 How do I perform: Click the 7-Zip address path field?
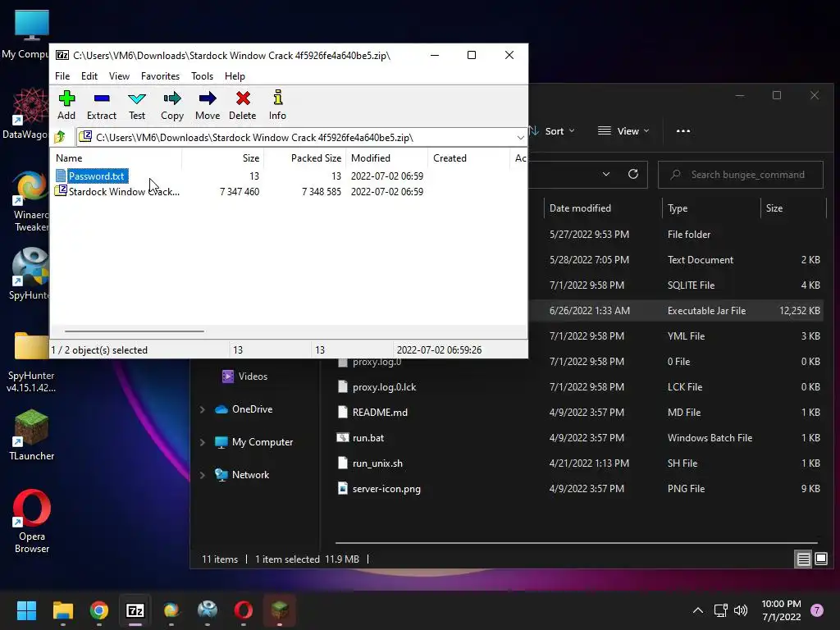(295, 138)
